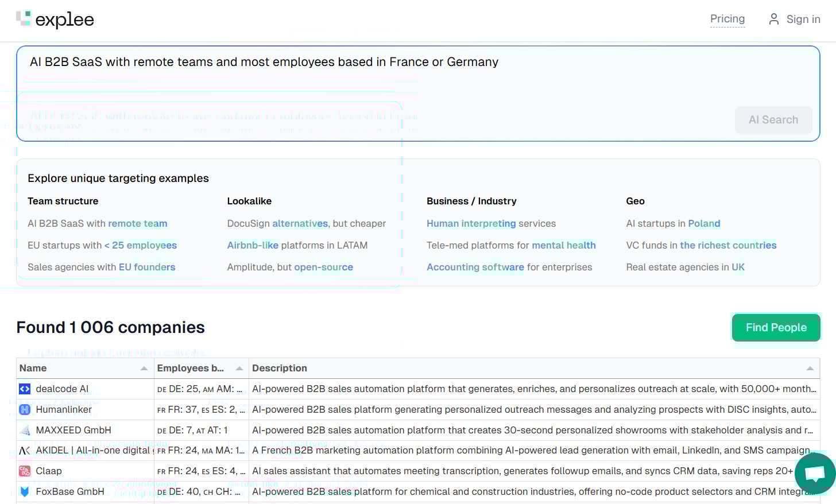Open the Claap company name
Image resolution: width=836 pixels, height=504 pixels.
pyautogui.click(x=49, y=471)
